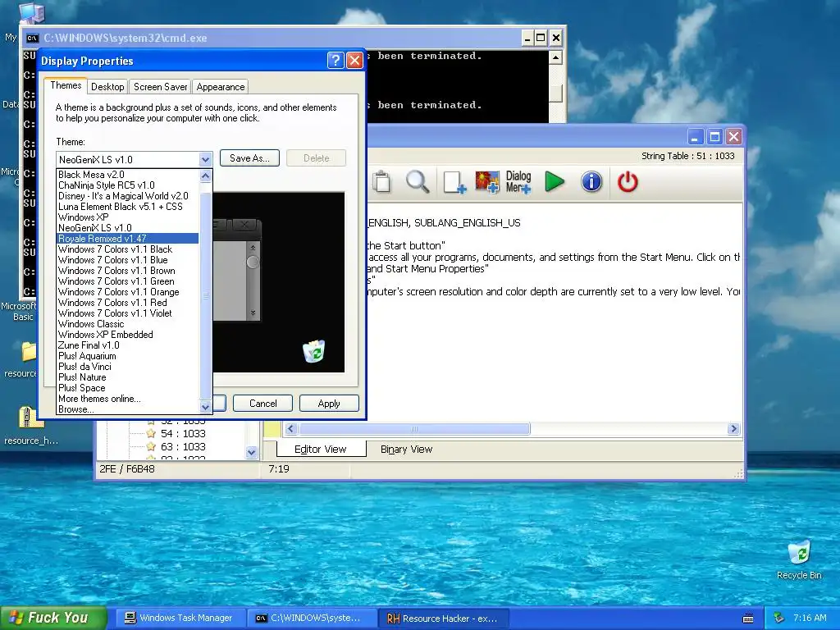Activate cmd.exe taskbar button

click(310, 619)
